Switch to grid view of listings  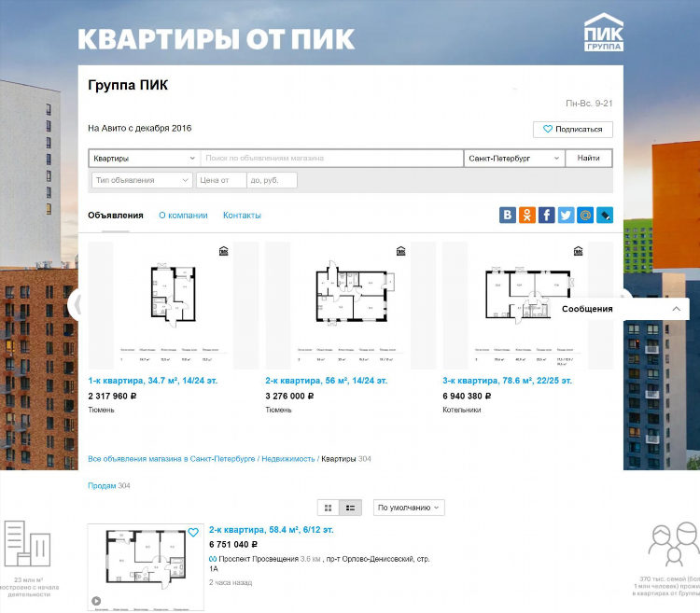[329, 508]
